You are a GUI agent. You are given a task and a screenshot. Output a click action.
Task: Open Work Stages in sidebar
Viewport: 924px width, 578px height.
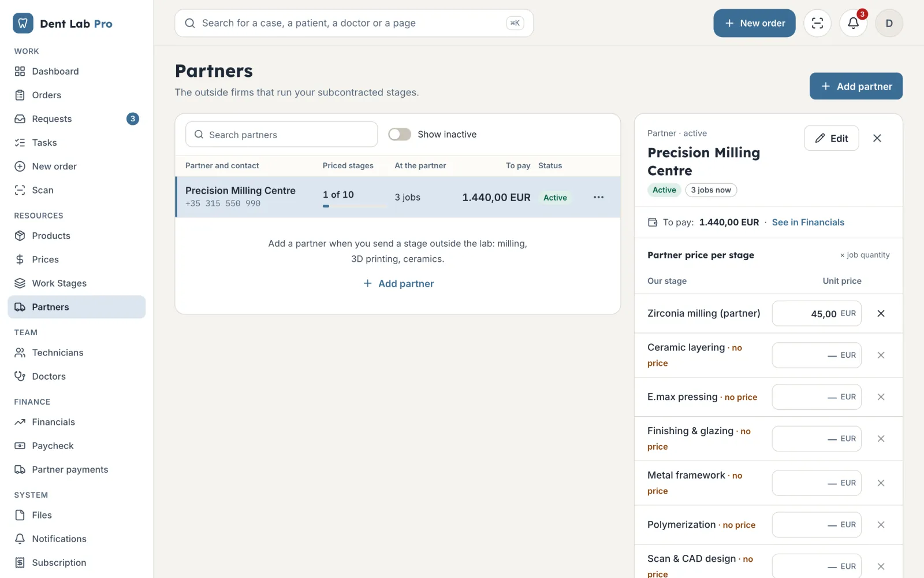[77, 283]
